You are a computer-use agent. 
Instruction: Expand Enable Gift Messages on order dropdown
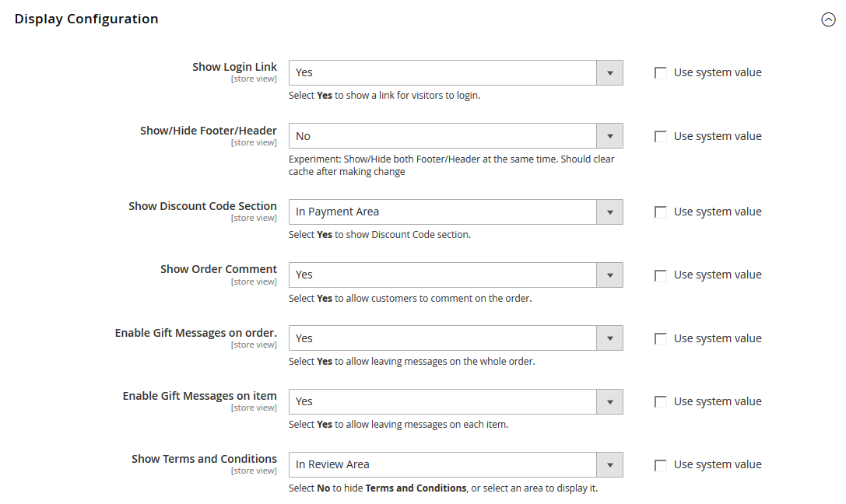(x=455, y=338)
